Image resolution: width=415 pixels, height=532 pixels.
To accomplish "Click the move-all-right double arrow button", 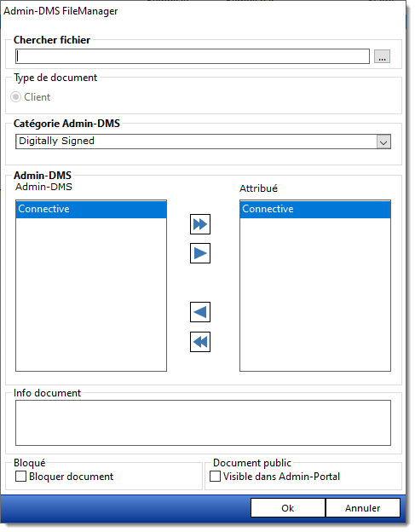I will coord(200,224).
